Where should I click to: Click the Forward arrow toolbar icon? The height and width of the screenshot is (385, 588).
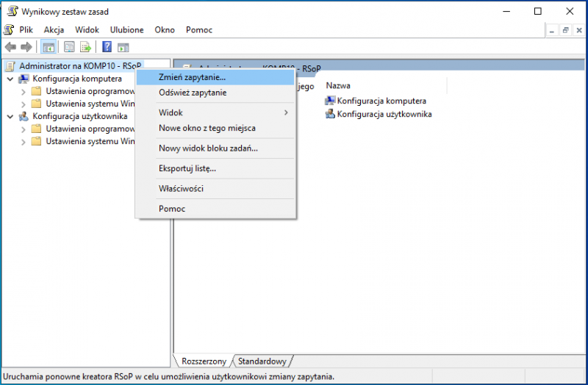click(x=26, y=47)
